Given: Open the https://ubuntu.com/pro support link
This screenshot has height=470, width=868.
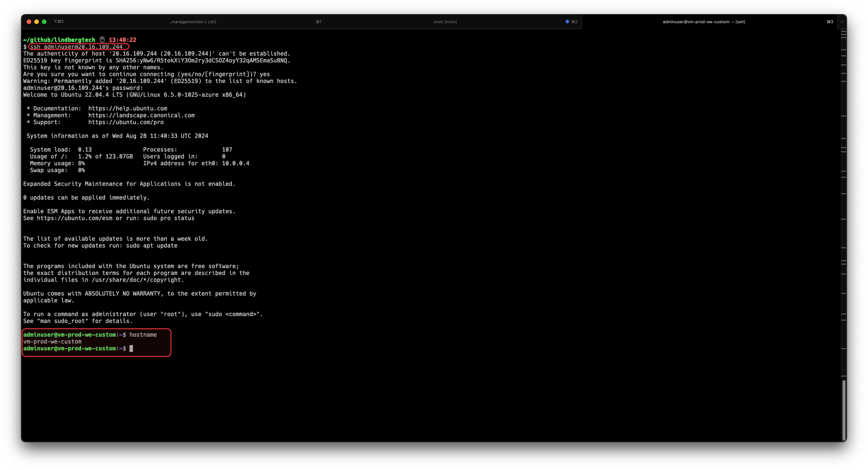Looking at the screenshot, I should (126, 122).
